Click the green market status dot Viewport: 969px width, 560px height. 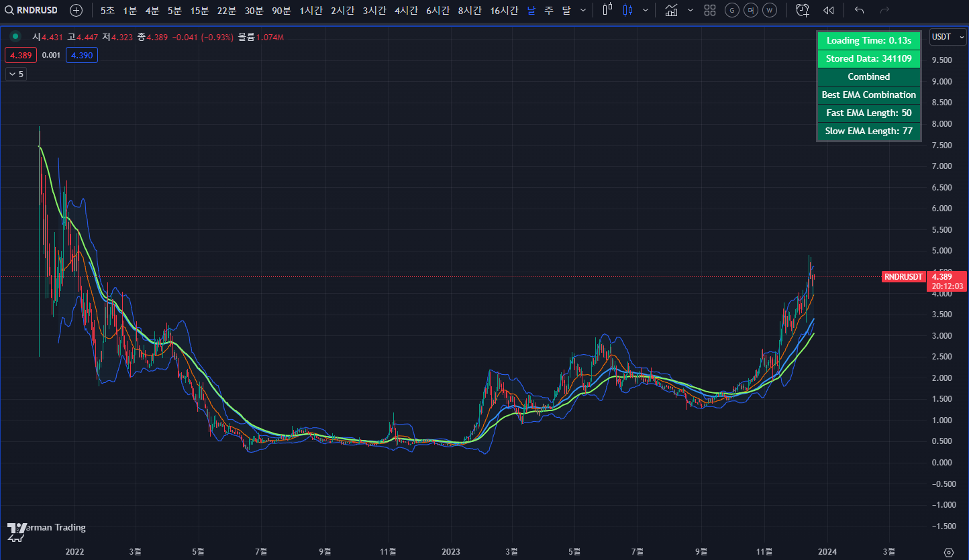(15, 36)
